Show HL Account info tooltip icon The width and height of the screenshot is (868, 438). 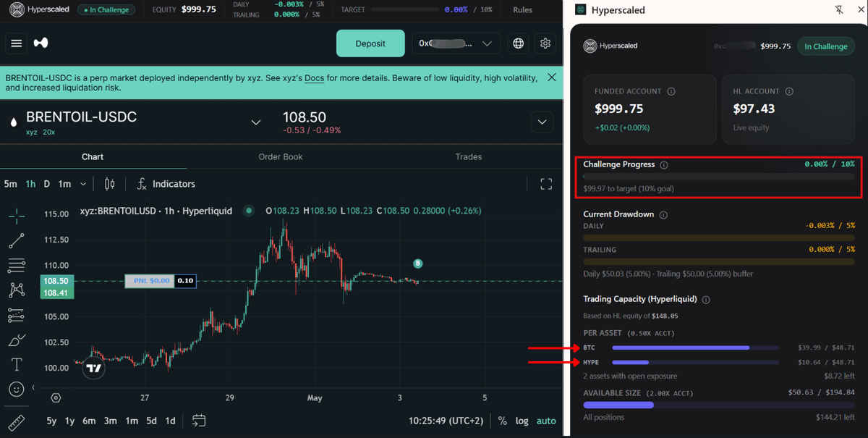pyautogui.click(x=789, y=91)
